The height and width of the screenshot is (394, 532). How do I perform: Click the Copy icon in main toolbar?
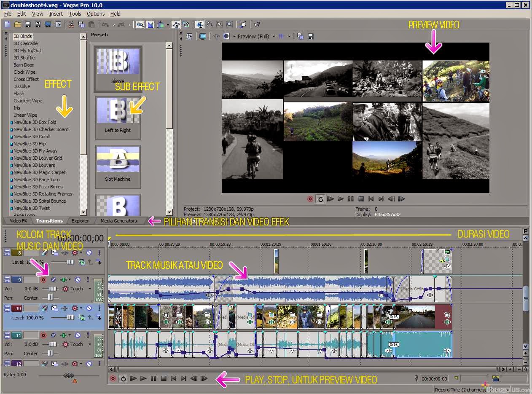pos(81,24)
